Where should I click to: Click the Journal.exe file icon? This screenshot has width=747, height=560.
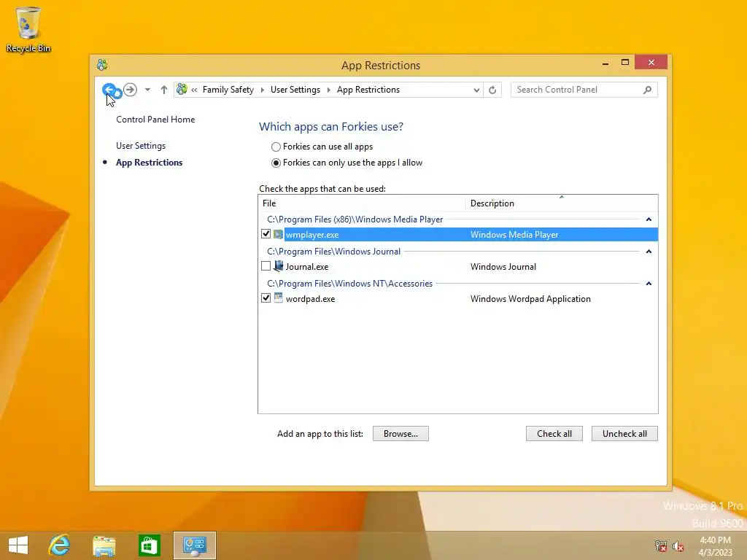[278, 266]
